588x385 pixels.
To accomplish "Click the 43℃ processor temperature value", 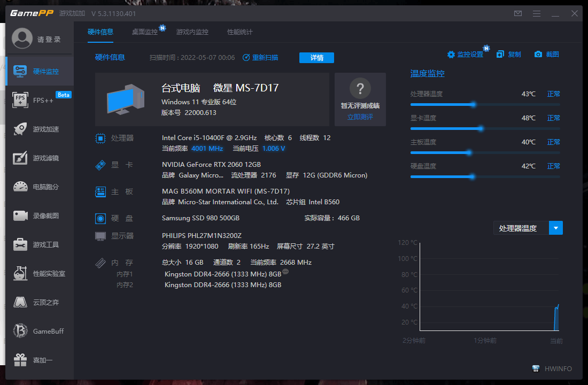I will click(528, 94).
